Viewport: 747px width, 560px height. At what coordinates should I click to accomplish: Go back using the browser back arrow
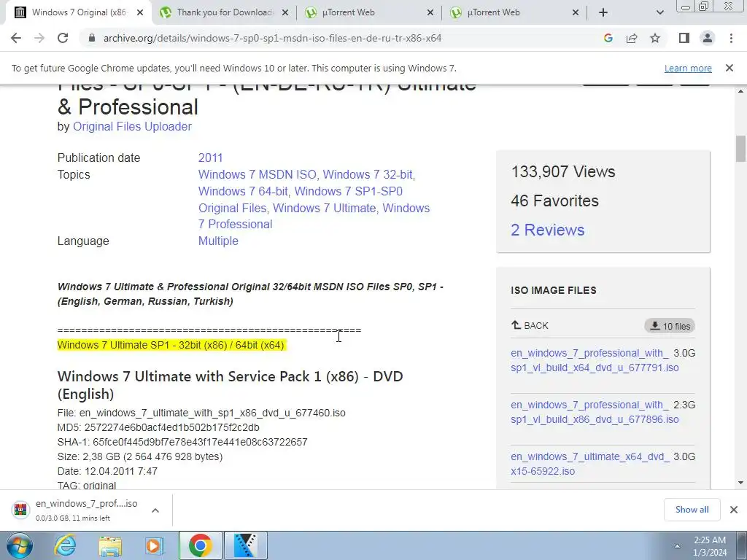pyautogui.click(x=16, y=38)
